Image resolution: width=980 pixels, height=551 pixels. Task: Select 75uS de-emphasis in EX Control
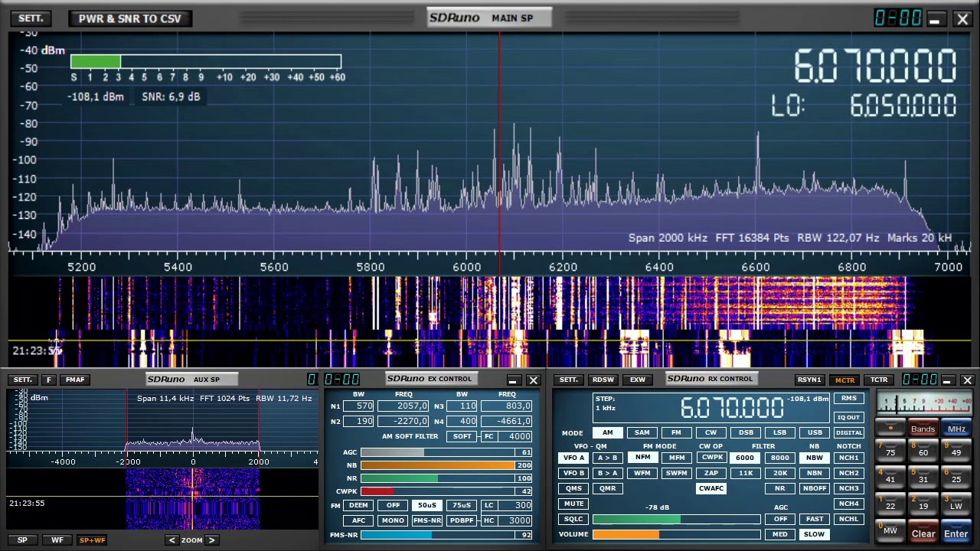pyautogui.click(x=462, y=505)
